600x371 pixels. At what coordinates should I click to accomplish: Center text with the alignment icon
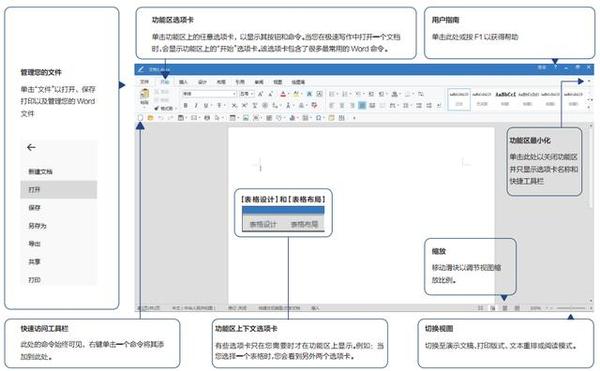tap(342, 105)
